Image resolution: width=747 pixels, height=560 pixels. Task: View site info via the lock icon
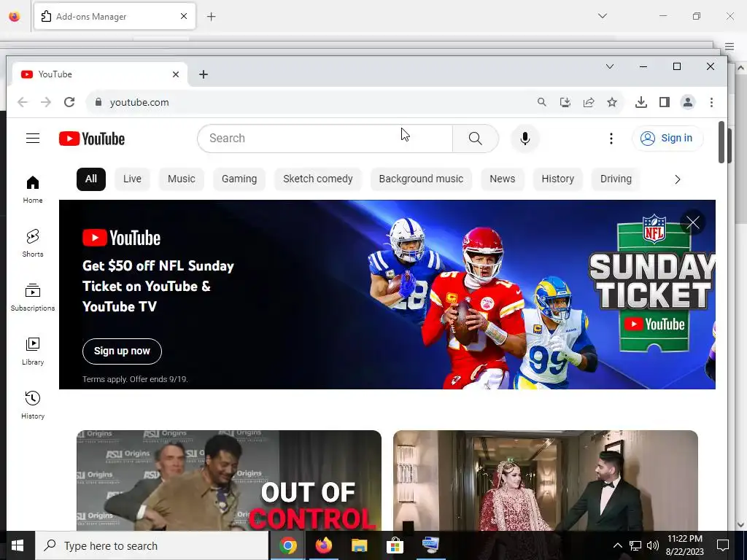(x=98, y=102)
